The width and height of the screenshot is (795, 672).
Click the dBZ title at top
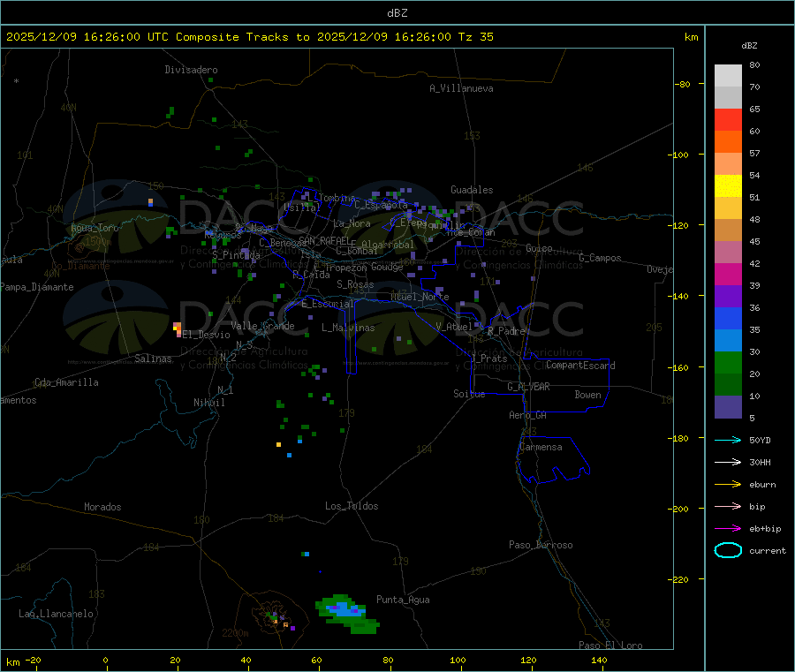pos(397,13)
